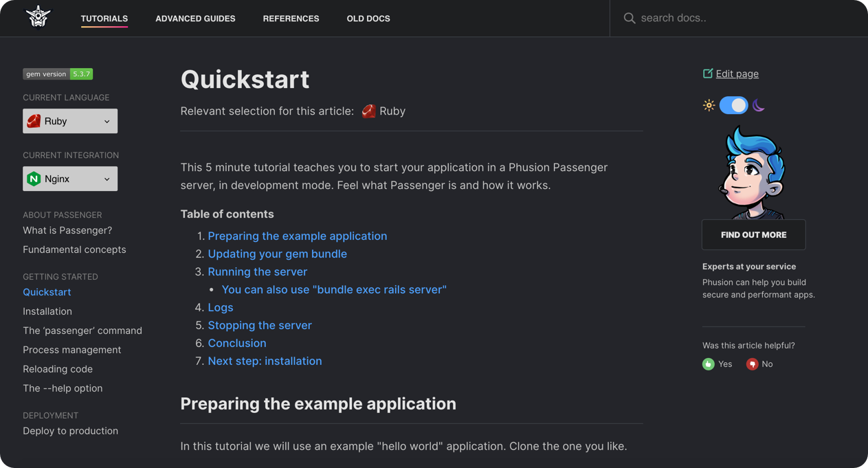Click 'Experts at your service' text

tap(749, 267)
